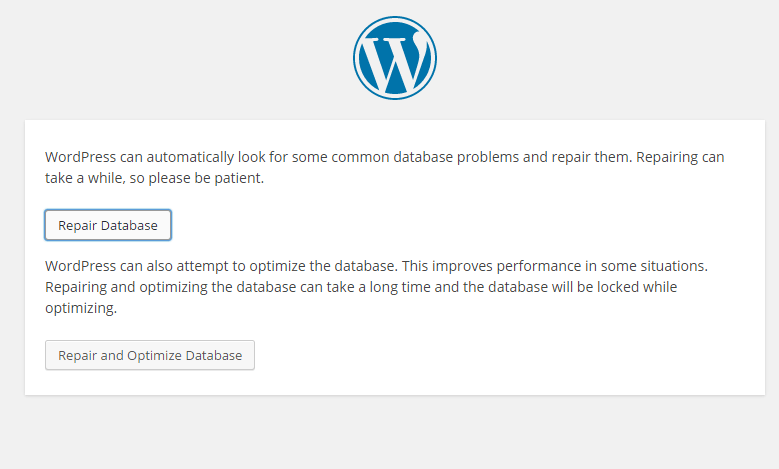Click the word "optimizing." ending the second paragraph
Image resolution: width=779 pixels, height=469 pixels.
(81, 309)
